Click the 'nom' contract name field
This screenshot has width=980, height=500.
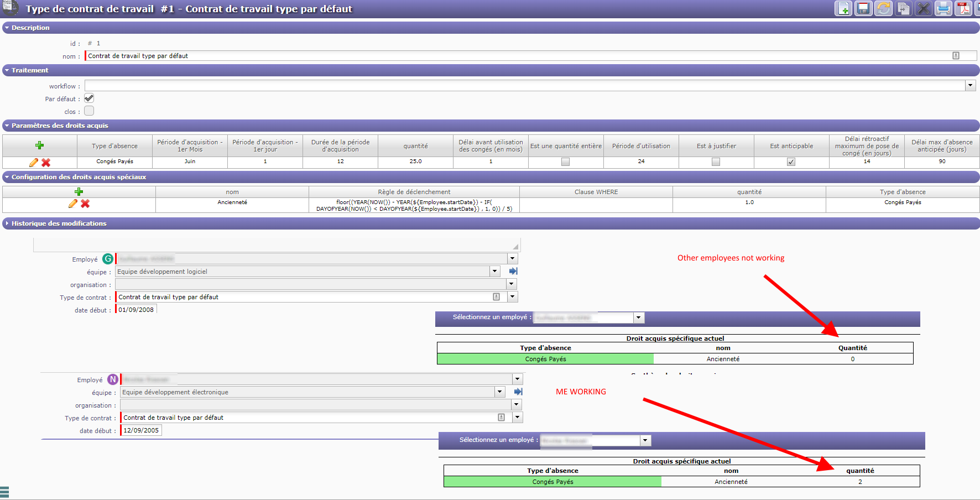(514, 56)
